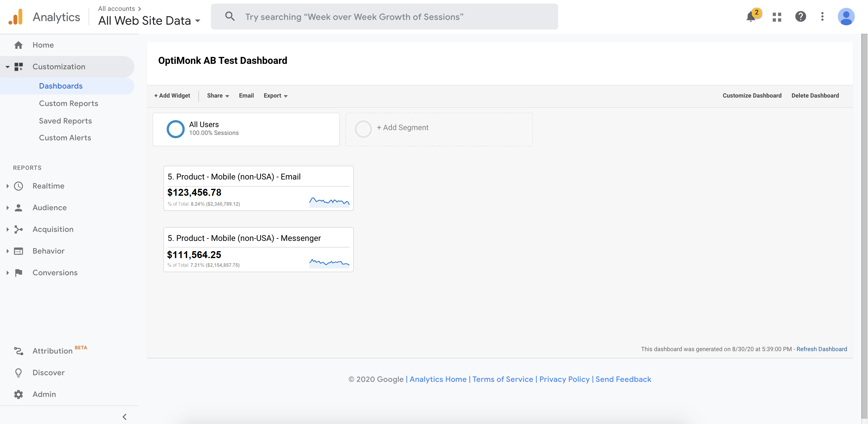Open the three-dot more options menu
This screenshot has width=868, height=424.
[x=822, y=17]
